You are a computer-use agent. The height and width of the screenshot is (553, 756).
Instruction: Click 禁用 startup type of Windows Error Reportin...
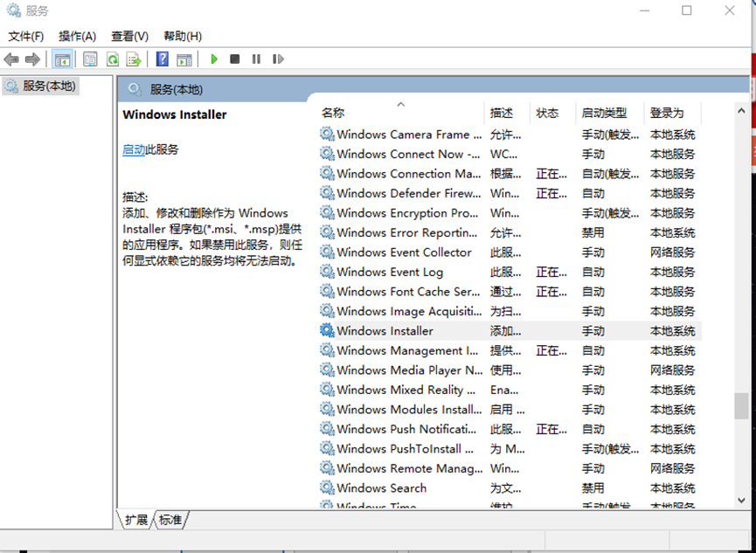coord(593,233)
